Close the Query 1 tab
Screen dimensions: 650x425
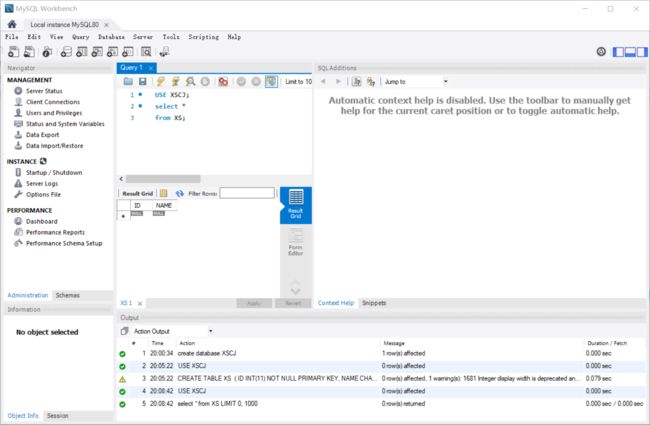(x=151, y=68)
